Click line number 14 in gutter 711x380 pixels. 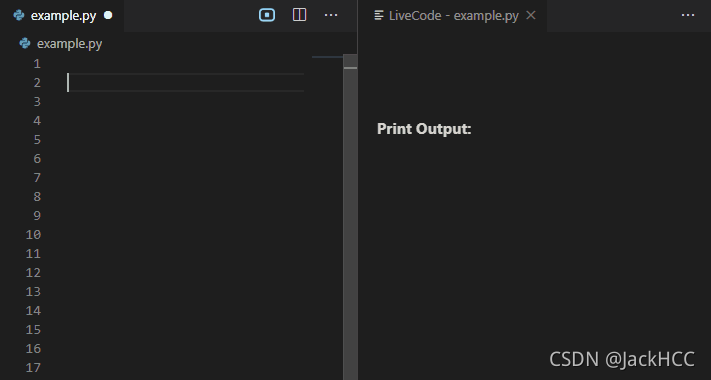click(33, 311)
